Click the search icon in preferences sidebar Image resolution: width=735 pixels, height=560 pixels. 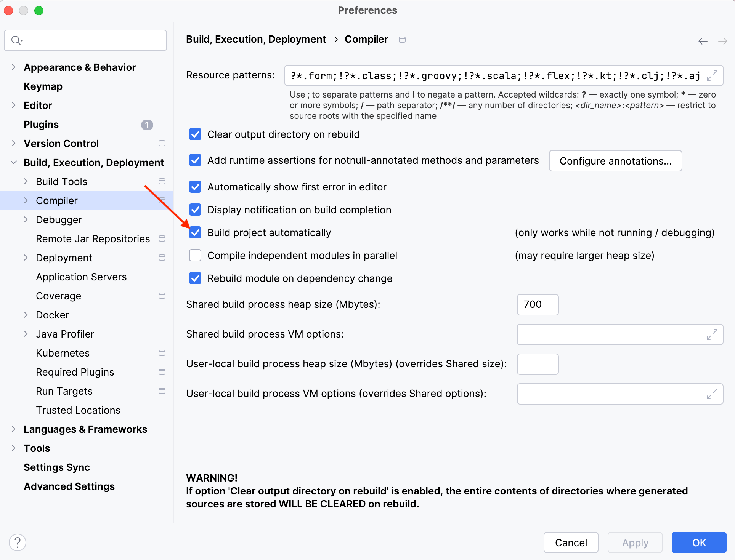(x=15, y=40)
